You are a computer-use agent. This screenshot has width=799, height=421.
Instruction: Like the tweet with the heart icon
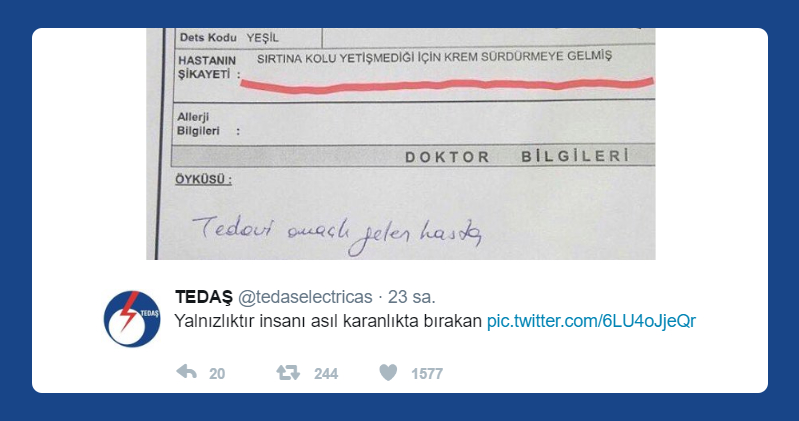tap(388, 373)
